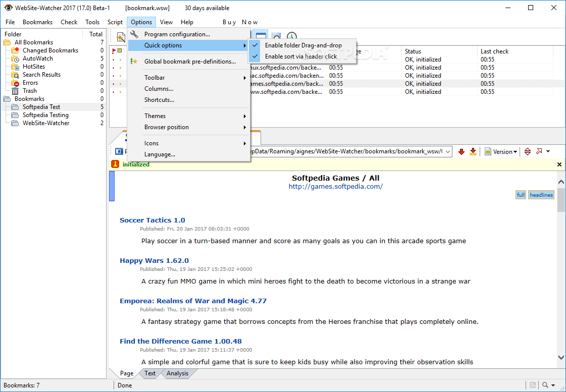
Task: Click the RSS feed icon in status bar
Action: pos(533,385)
